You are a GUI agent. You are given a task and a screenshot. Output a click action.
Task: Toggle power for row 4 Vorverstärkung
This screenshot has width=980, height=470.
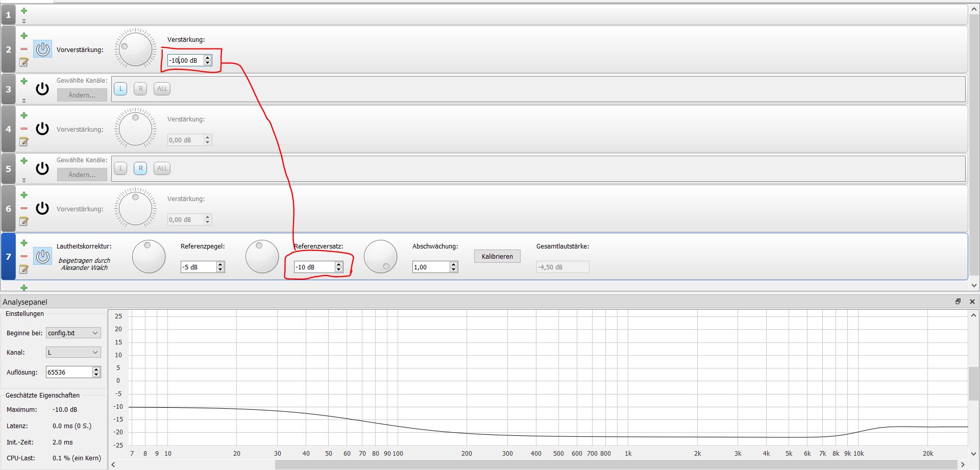tap(42, 129)
